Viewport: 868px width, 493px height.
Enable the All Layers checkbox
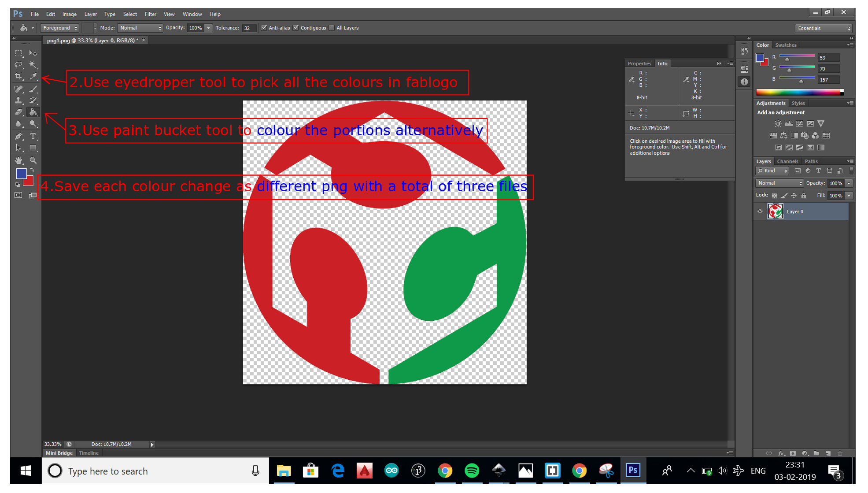point(332,28)
